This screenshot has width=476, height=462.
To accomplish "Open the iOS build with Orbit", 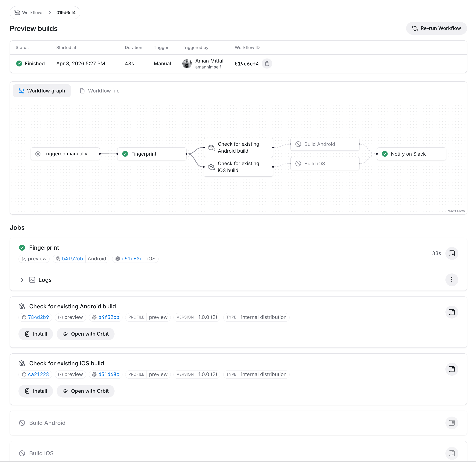I will point(86,391).
